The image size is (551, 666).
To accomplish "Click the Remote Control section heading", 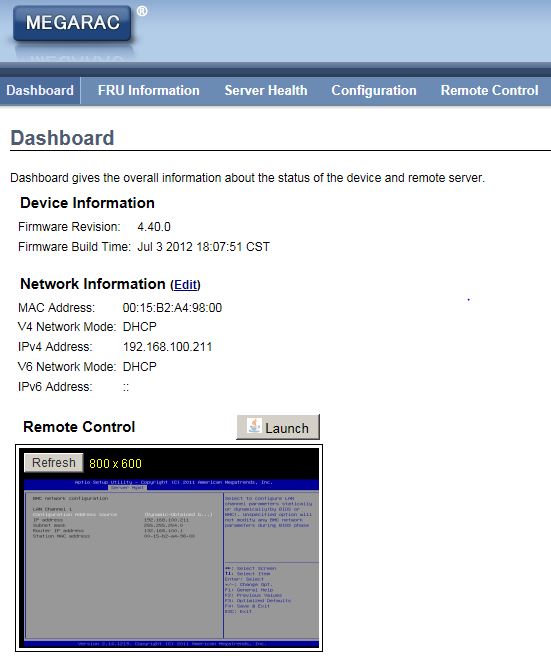I will (x=79, y=427).
